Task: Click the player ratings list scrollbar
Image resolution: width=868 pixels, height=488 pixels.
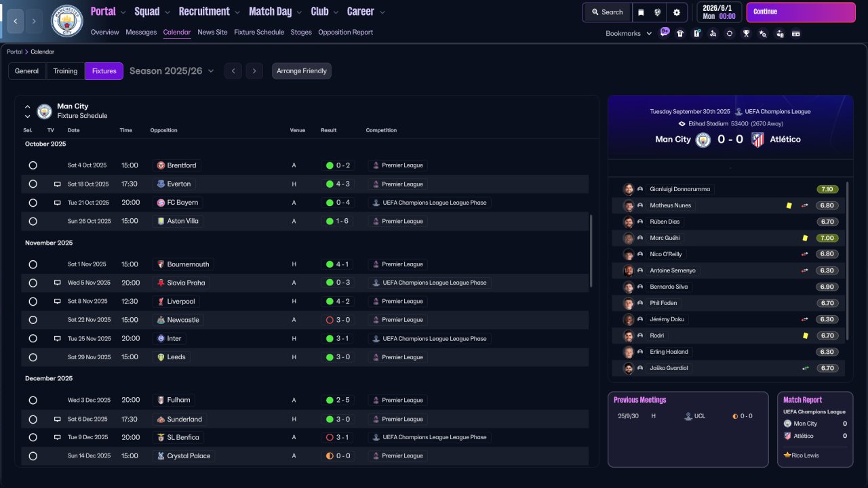Action: pos(848,260)
